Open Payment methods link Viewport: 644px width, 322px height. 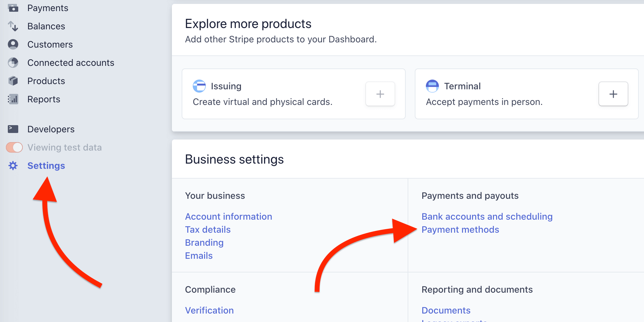[x=460, y=229]
